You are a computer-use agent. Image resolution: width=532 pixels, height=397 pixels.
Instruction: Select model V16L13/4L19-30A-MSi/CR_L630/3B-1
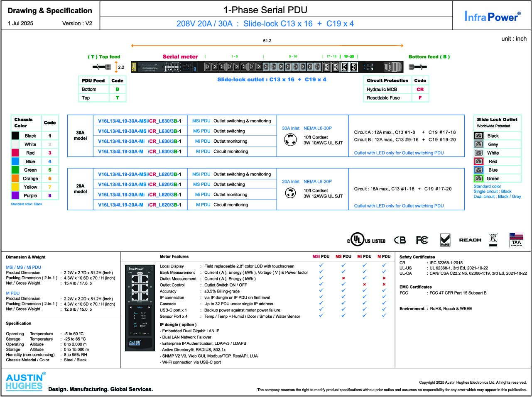140,121
